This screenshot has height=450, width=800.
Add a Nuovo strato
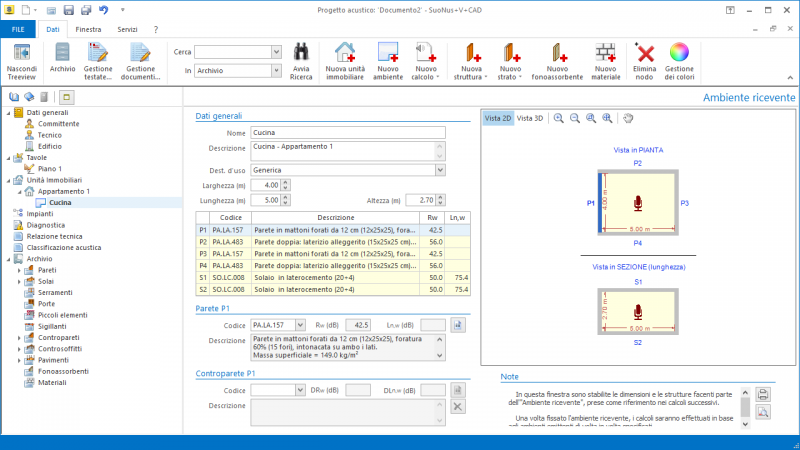(x=510, y=61)
